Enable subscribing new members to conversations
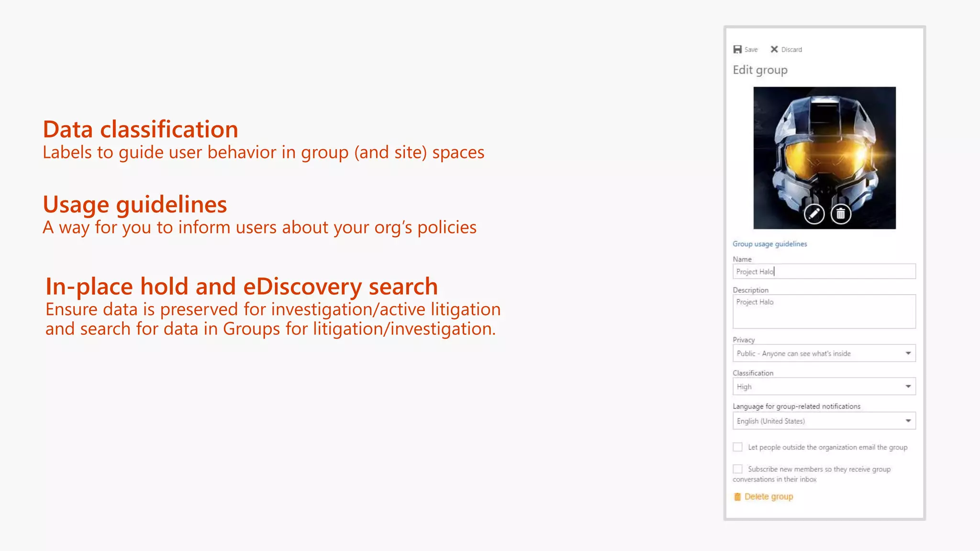980x551 pixels. (x=737, y=469)
